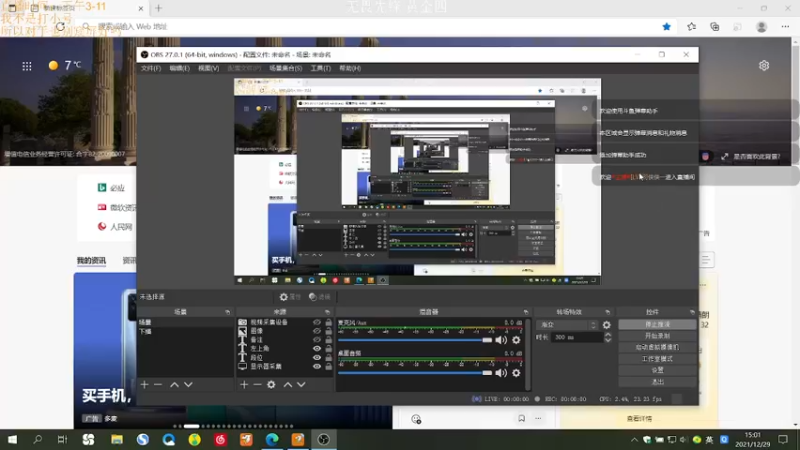Add a new scene with the plus icon

point(144,385)
